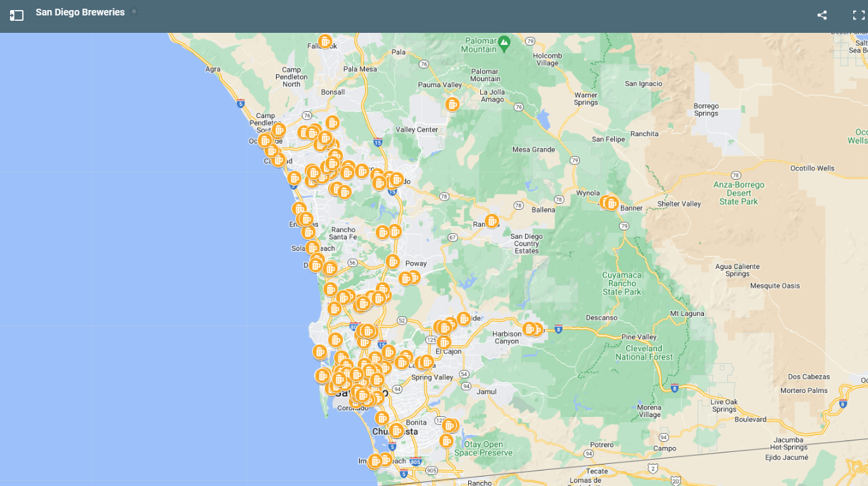Open the brewery marker covering the Lakeside label
868x486 pixels.
tap(463, 319)
